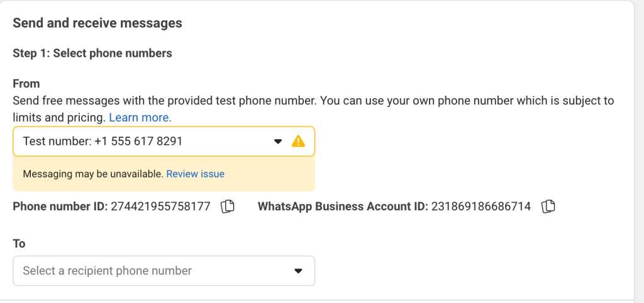Click the Review issue link
Image resolution: width=644 pixels, height=303 pixels.
(195, 174)
